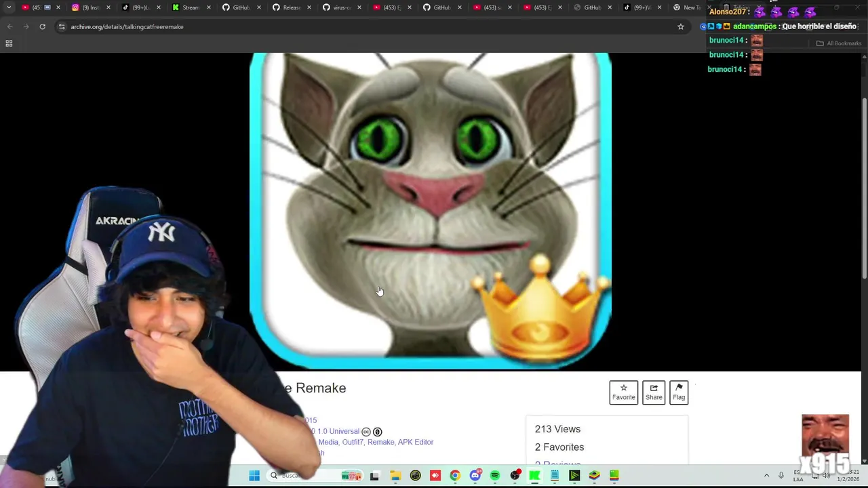Click the Creative Commons CC icon
The image size is (868, 488).
(366, 432)
